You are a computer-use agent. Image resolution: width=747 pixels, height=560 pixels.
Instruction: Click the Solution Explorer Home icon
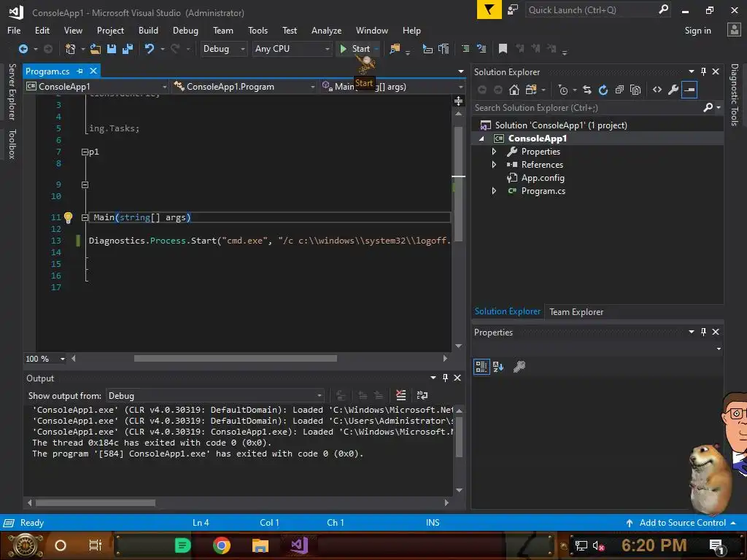[514, 90]
